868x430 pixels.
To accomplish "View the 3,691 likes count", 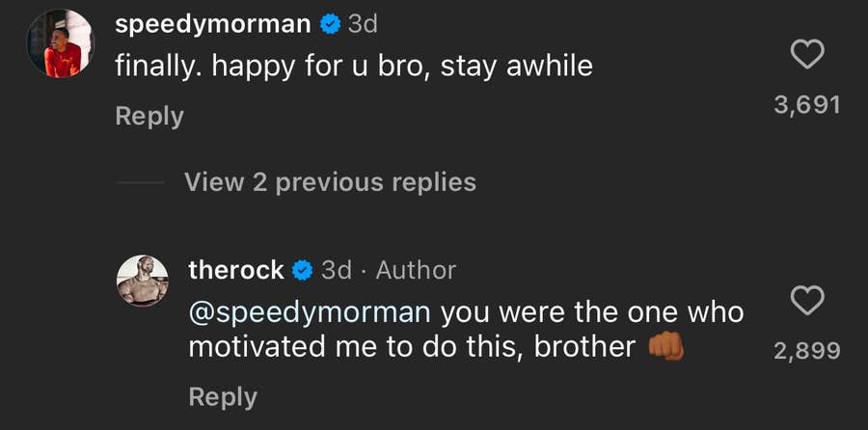I will tap(806, 104).
